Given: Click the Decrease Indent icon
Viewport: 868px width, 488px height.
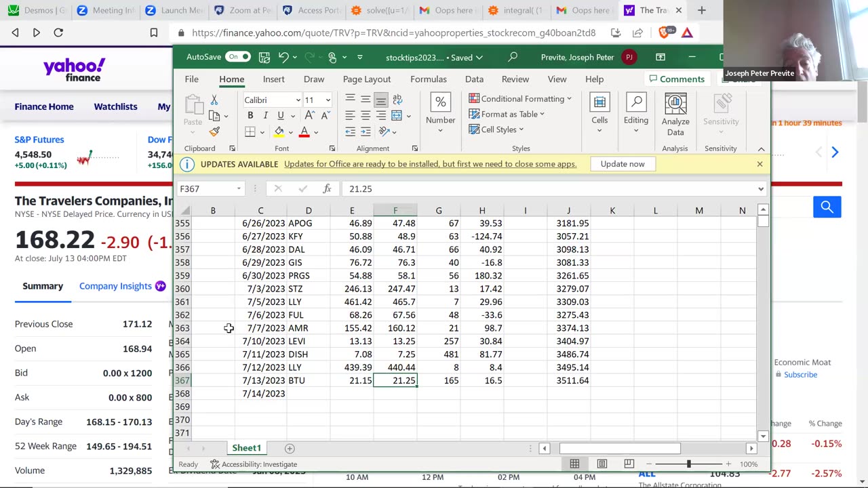Looking at the screenshot, I should 350,131.
